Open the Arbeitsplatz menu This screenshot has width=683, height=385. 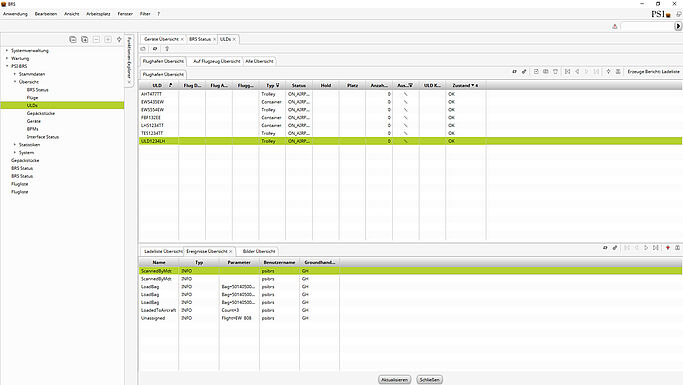tap(98, 14)
